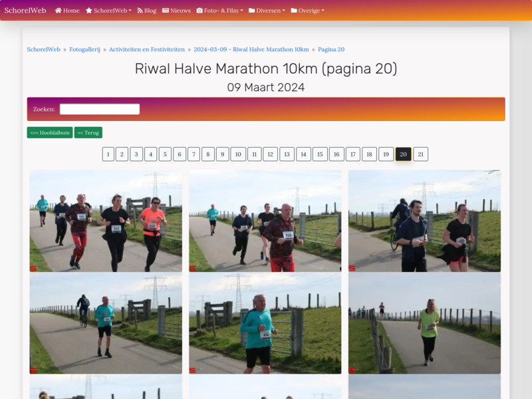Expand the SchorelWeb dropdown menu
The height and width of the screenshot is (399, 532).
[108, 11]
